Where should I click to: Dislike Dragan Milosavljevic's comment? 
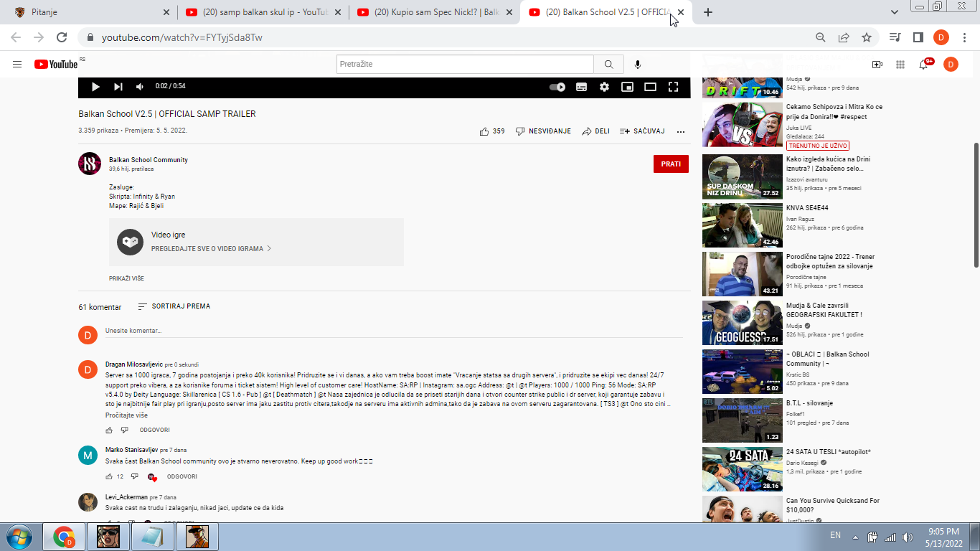(124, 430)
